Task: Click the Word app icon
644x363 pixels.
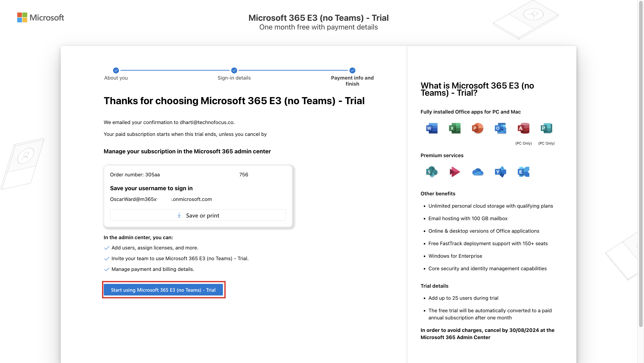Action: pyautogui.click(x=432, y=128)
